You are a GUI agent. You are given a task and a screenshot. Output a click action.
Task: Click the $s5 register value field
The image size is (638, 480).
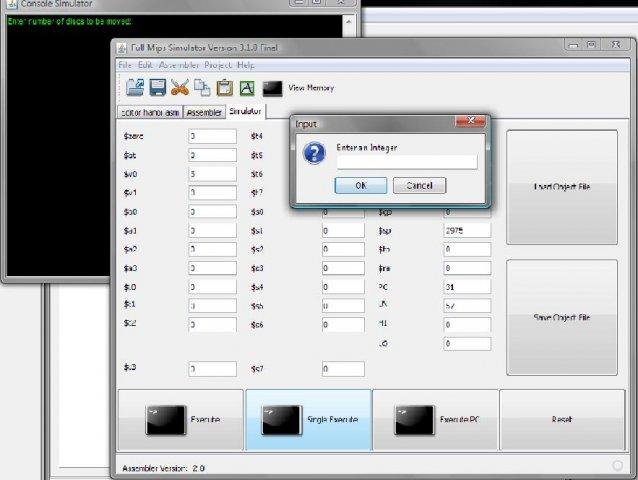[343, 305]
